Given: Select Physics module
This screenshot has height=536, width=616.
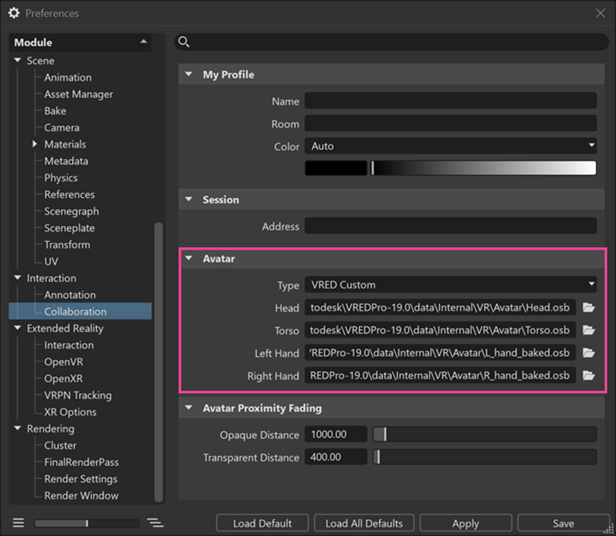Looking at the screenshot, I should [61, 178].
